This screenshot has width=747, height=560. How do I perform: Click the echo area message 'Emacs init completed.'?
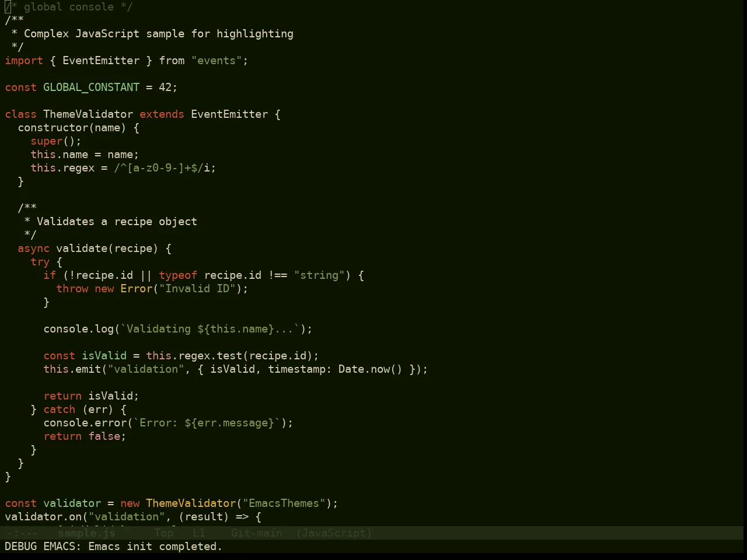pos(155,547)
